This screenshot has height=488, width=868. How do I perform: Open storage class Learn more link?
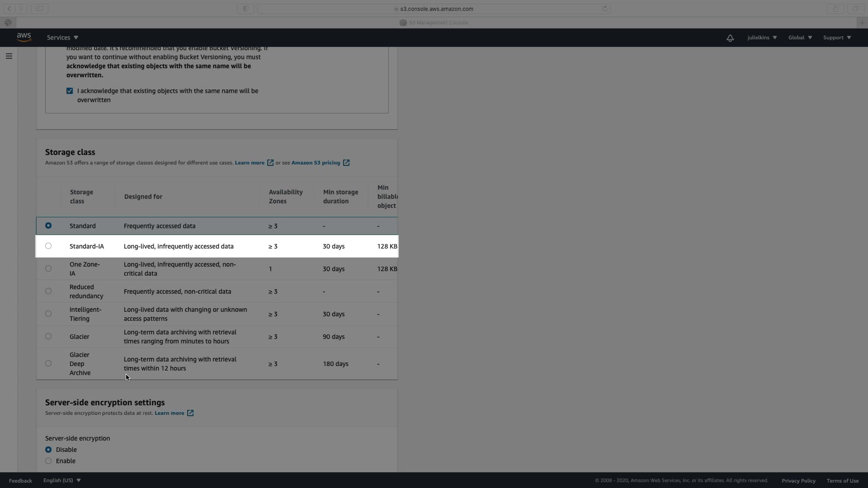[x=250, y=163]
